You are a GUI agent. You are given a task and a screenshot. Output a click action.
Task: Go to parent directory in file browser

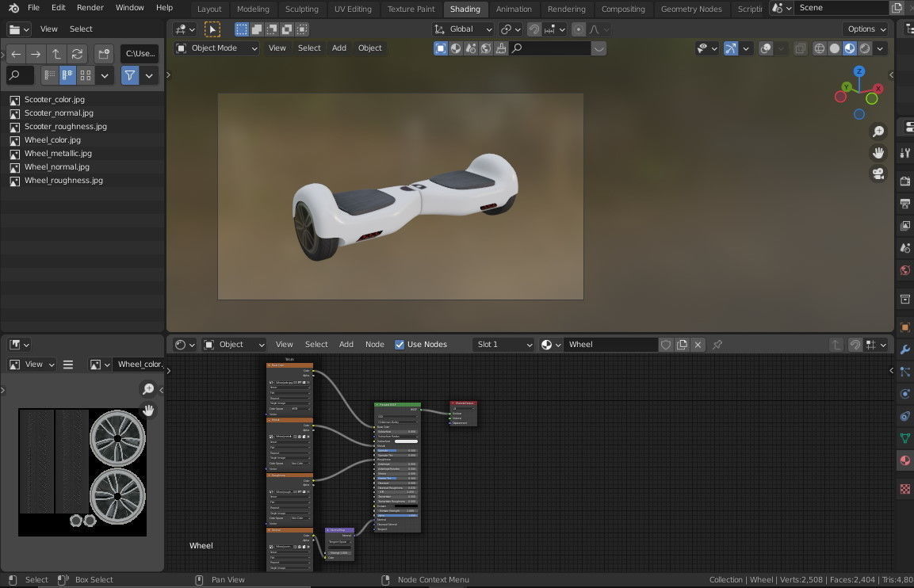(x=56, y=54)
